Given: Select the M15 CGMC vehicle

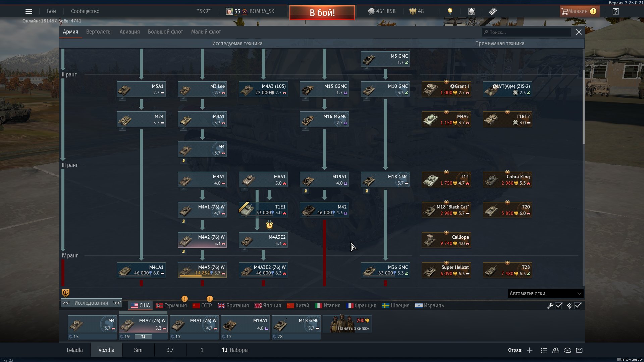Looking at the screenshot, I should coord(324,89).
